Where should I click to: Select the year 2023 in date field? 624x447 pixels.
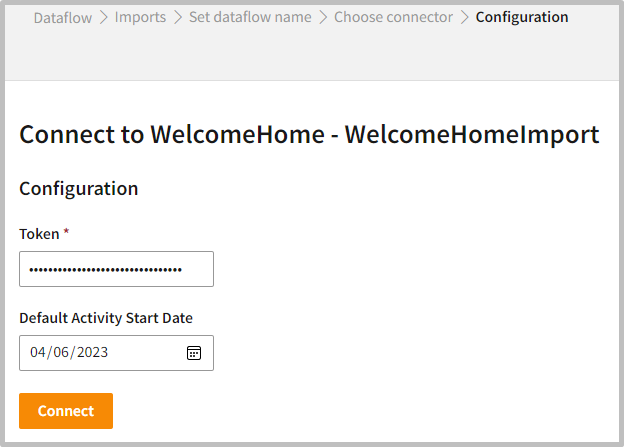(90, 353)
